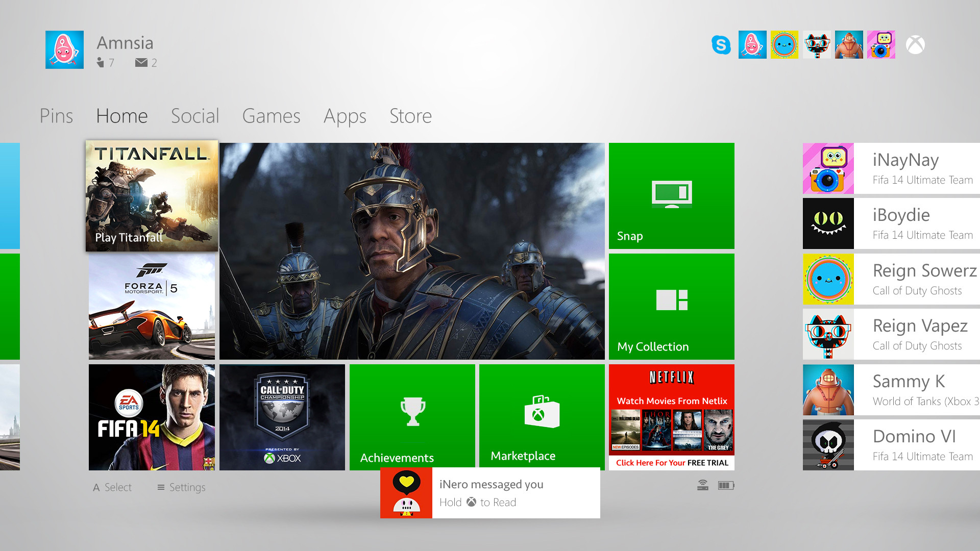Select iNayNay friend name
980x551 pixels.
click(x=905, y=160)
